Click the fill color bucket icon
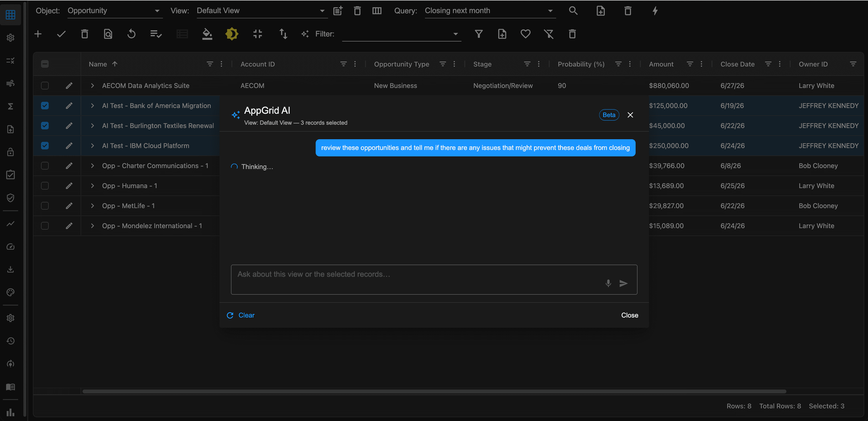The width and height of the screenshot is (868, 421). tap(207, 34)
